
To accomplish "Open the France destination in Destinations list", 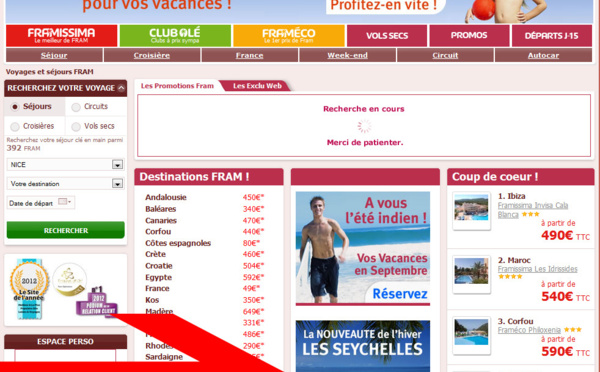I will pos(157,288).
